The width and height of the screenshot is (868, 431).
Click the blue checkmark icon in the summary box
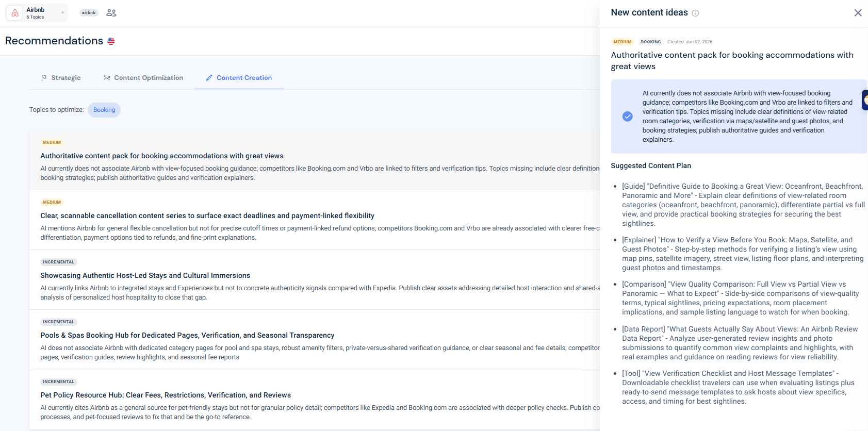point(628,117)
